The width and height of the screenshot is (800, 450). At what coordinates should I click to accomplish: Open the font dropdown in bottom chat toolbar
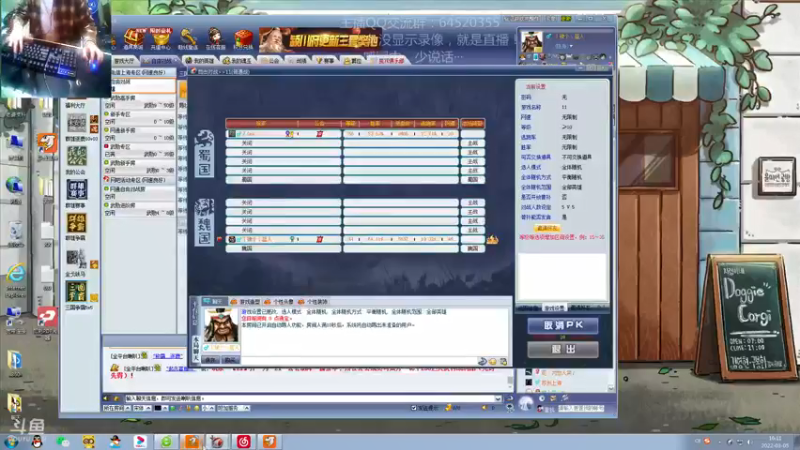coord(142,408)
